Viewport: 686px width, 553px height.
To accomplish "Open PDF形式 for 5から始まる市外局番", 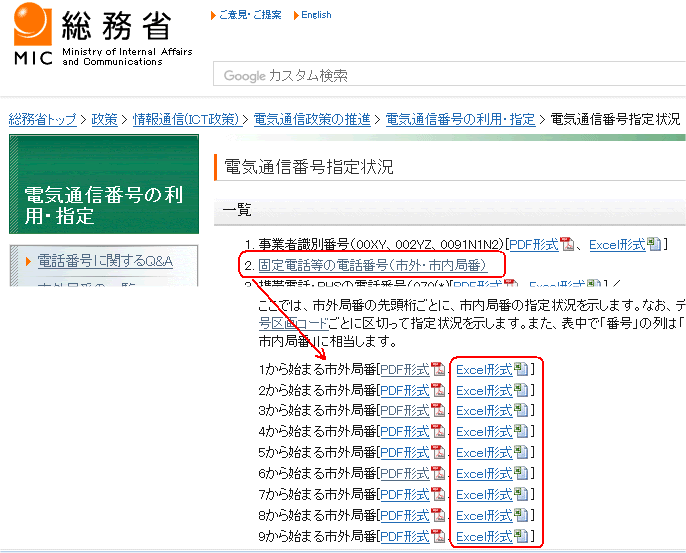I will click(405, 452).
